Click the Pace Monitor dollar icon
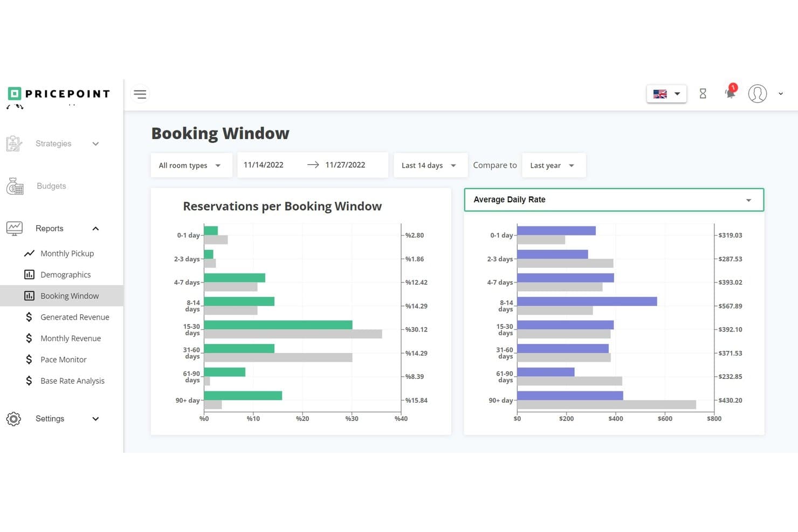Image resolution: width=798 pixels, height=532 pixels. pyautogui.click(x=29, y=360)
